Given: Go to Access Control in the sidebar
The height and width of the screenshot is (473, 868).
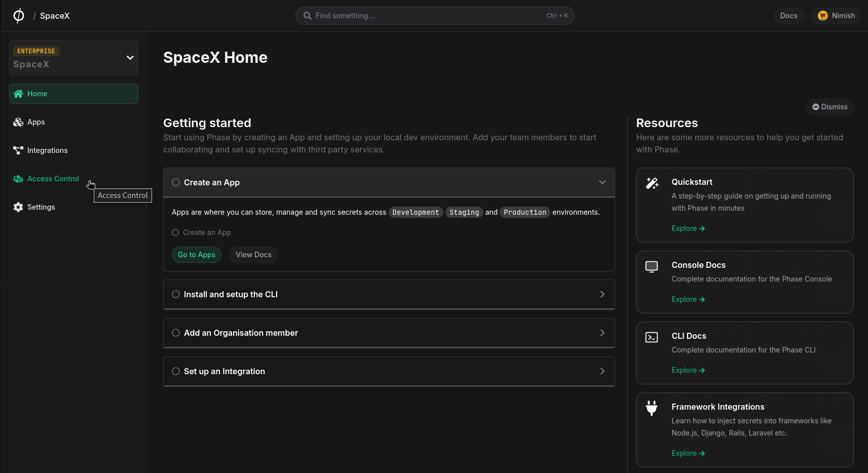Looking at the screenshot, I should pyautogui.click(x=73, y=179).
